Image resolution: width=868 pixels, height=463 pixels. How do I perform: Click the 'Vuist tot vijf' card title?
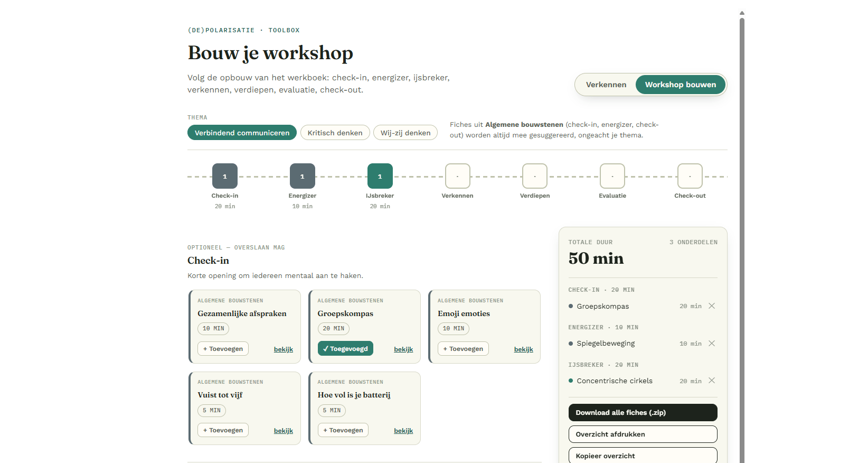[220, 395]
